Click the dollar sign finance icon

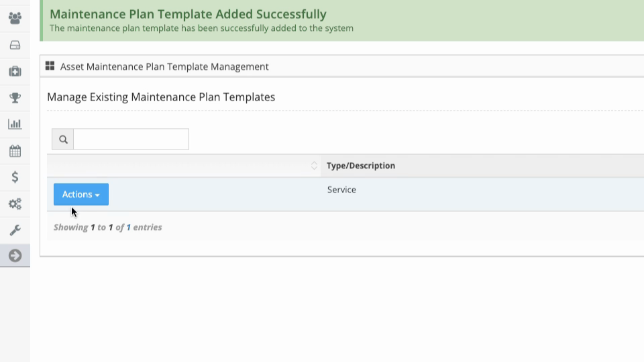tap(15, 177)
